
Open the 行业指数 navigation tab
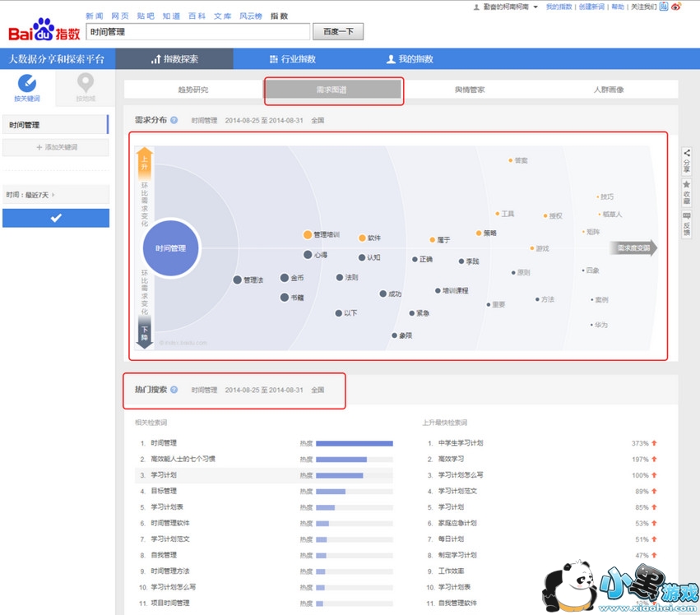[293, 59]
